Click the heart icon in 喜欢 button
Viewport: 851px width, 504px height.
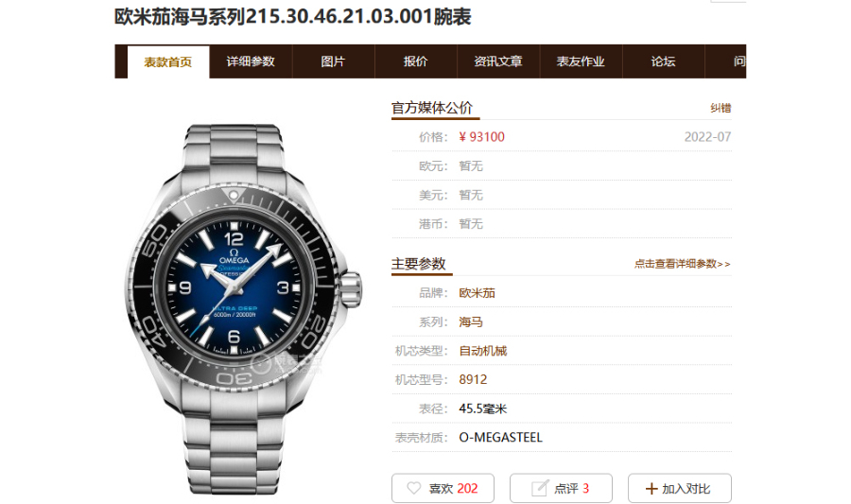point(413,488)
